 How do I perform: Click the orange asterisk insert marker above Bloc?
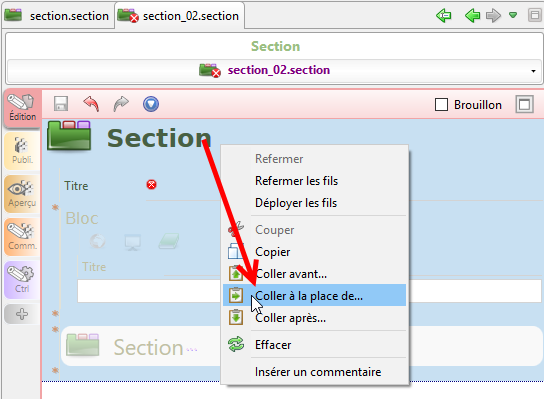point(55,207)
